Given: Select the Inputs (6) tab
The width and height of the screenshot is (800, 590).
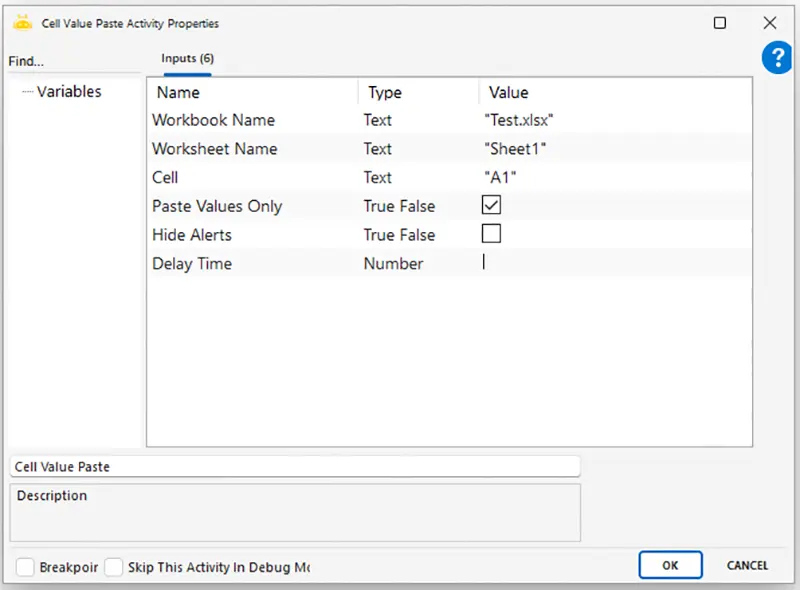Looking at the screenshot, I should click(x=187, y=59).
